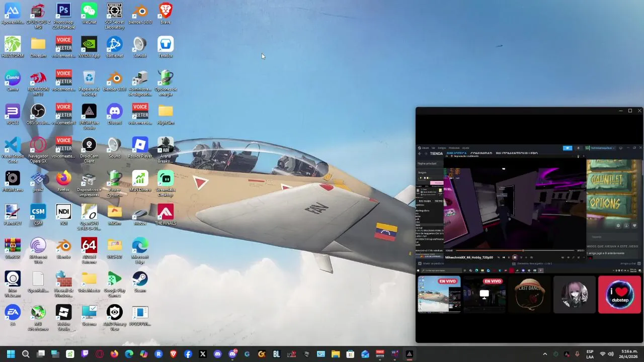
Task: Pause the video in the preview window
Action: (x=514, y=257)
